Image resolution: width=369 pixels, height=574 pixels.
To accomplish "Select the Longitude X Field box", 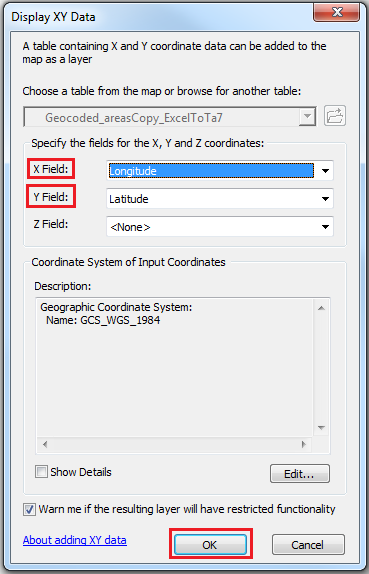I will click(212, 171).
